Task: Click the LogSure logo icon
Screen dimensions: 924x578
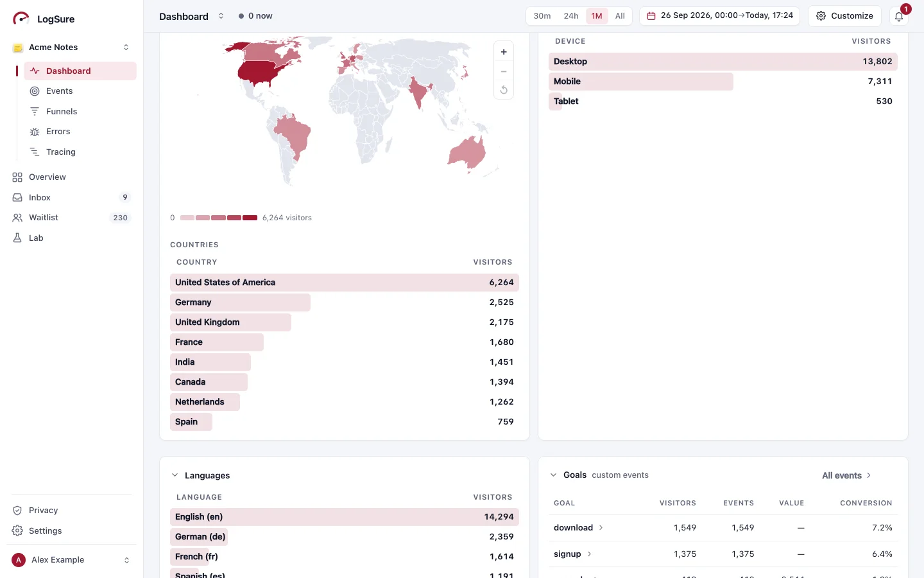Action: 21,19
